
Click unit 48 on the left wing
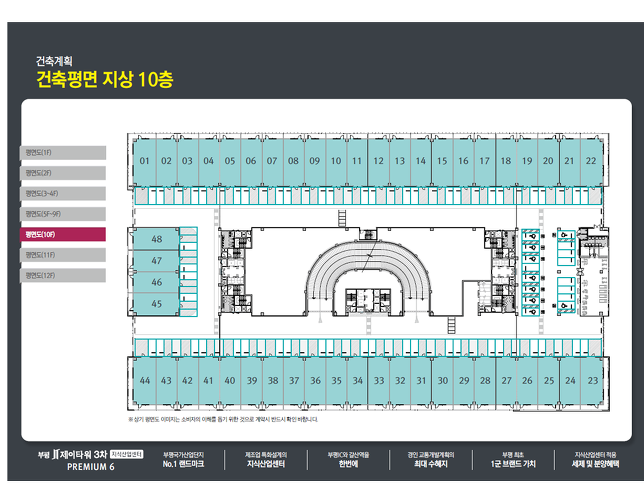tap(156, 240)
